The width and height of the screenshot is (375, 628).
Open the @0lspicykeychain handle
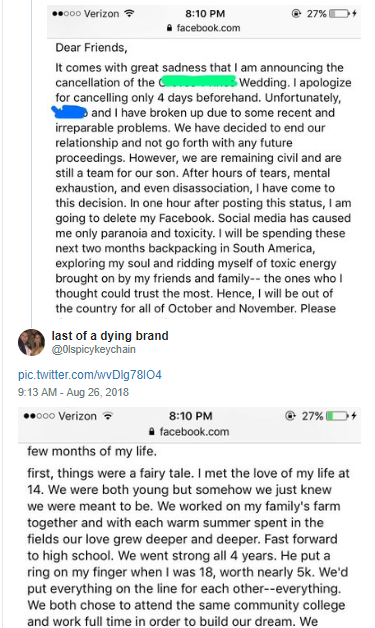point(93,350)
